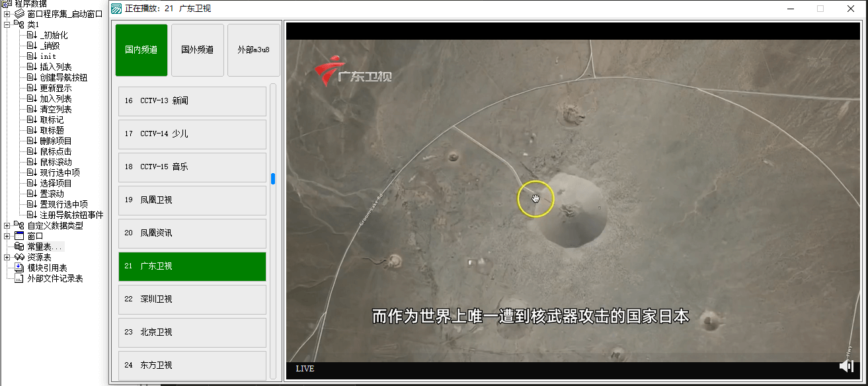Select 注册导航按钮事件 in the tree
868x386 pixels.
[x=71, y=215]
